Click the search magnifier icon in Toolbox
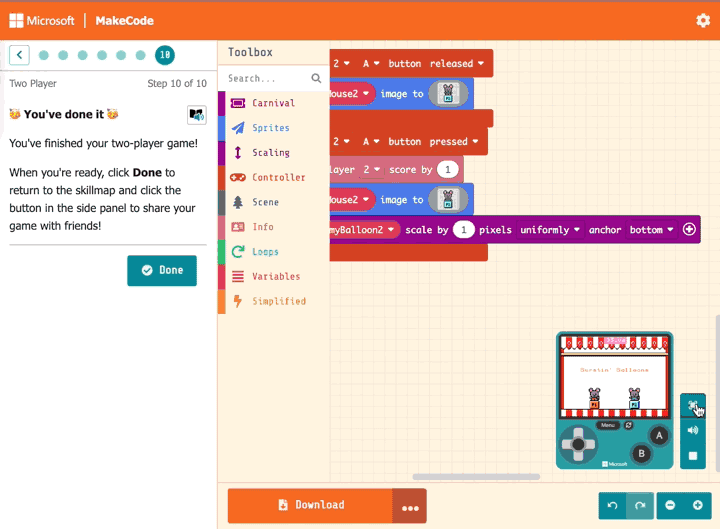This screenshot has height=529, width=720. tap(316, 78)
